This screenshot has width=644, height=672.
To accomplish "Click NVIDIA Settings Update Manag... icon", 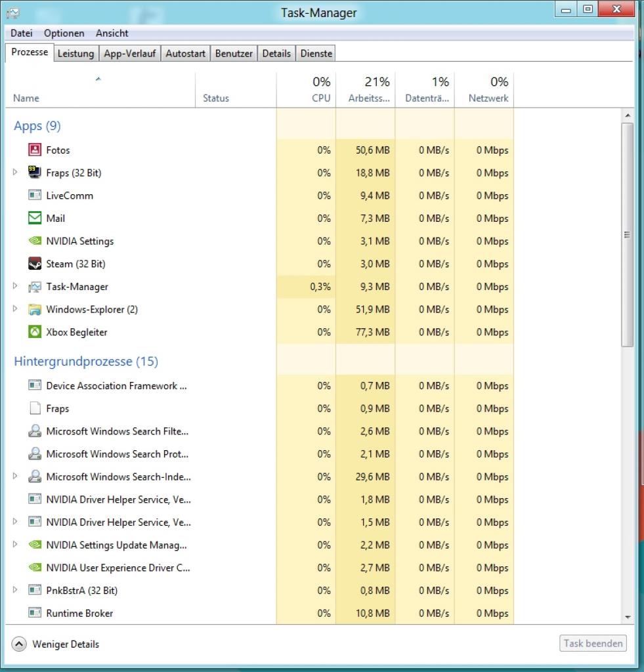I will coord(35,544).
